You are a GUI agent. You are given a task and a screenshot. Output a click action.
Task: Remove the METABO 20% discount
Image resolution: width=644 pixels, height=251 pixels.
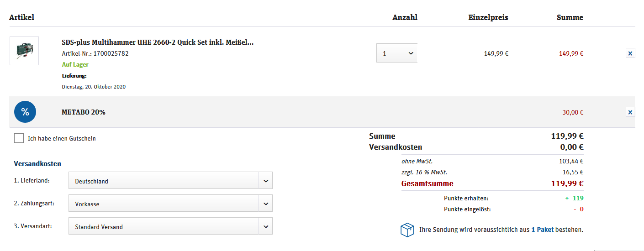[x=630, y=112]
